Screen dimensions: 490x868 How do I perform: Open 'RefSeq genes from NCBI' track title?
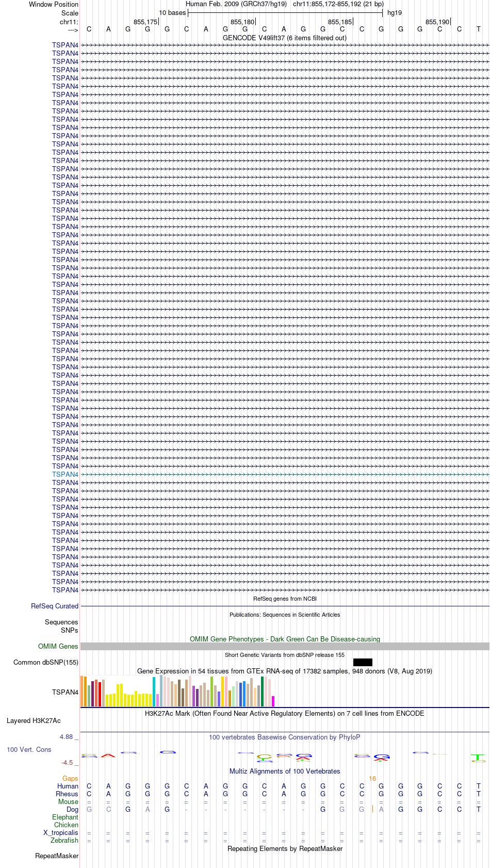[x=285, y=599]
